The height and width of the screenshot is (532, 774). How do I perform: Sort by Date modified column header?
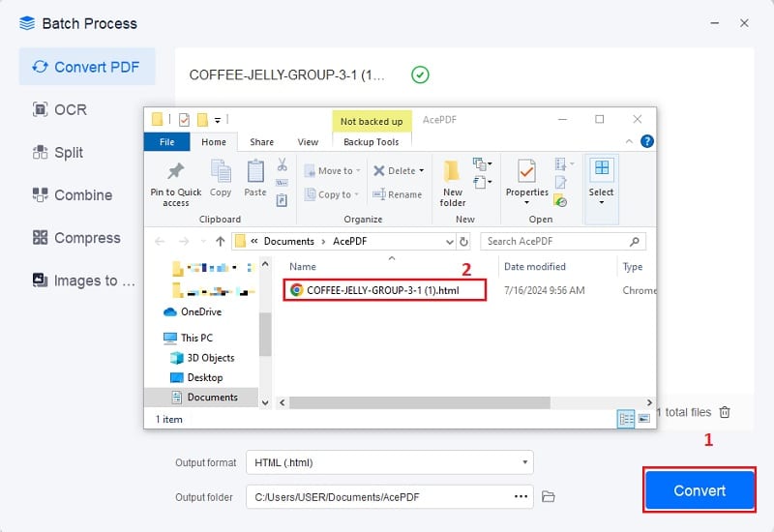tap(535, 267)
